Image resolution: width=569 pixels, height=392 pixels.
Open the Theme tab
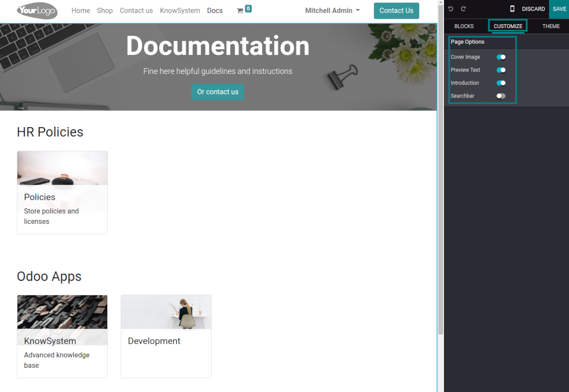pos(551,26)
